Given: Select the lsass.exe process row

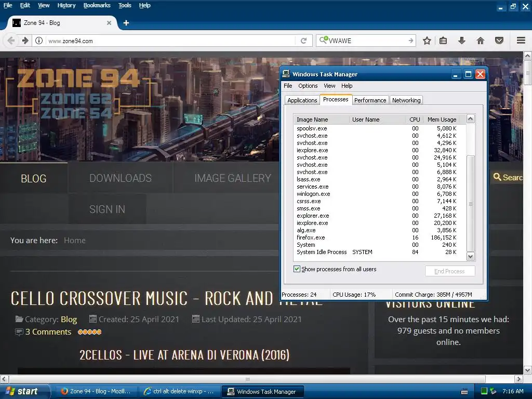Looking at the screenshot, I should [x=379, y=179].
